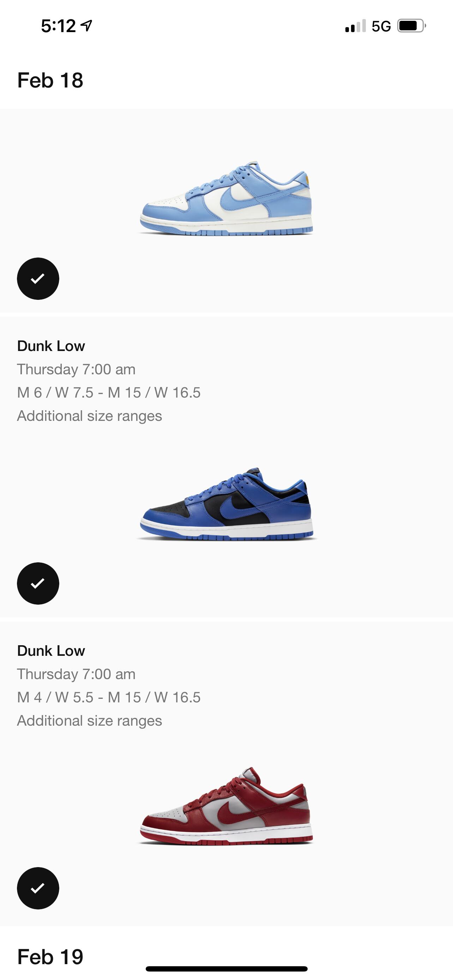Expand first Additional size ranges text

[89, 416]
